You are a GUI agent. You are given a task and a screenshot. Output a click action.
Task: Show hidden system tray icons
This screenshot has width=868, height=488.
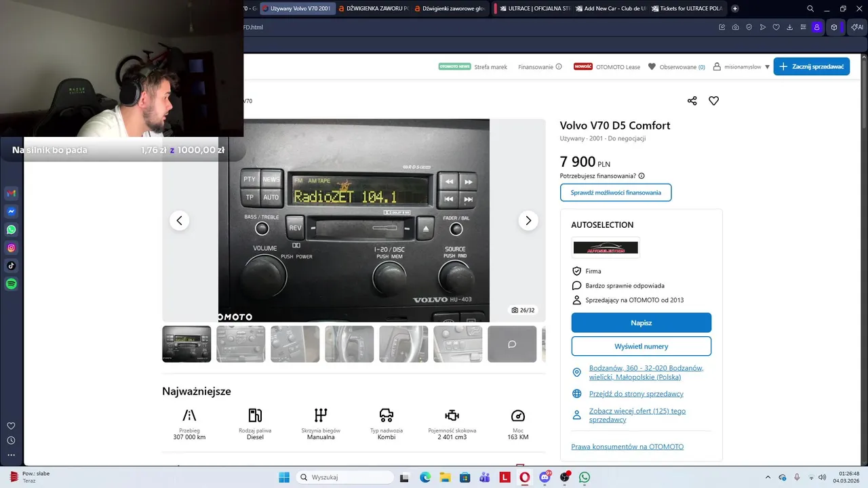coord(768,477)
